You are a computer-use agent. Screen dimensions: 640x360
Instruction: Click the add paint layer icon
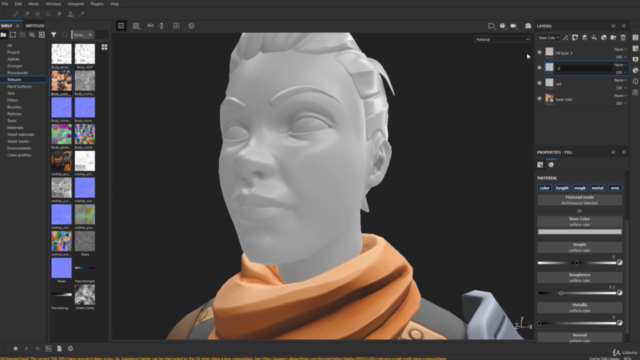(x=584, y=38)
